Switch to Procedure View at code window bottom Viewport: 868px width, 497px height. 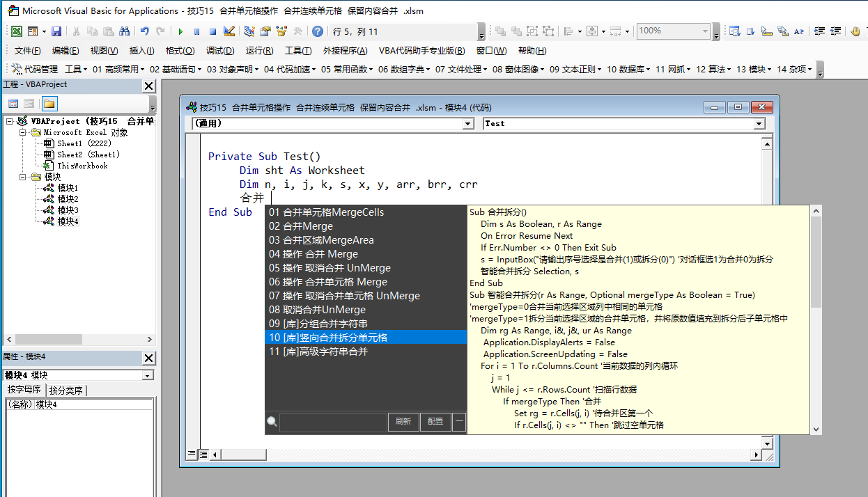(192, 454)
